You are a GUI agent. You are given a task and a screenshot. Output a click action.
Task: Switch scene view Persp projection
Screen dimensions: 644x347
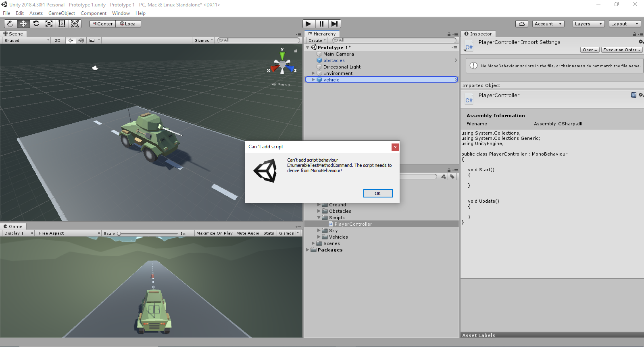point(281,85)
